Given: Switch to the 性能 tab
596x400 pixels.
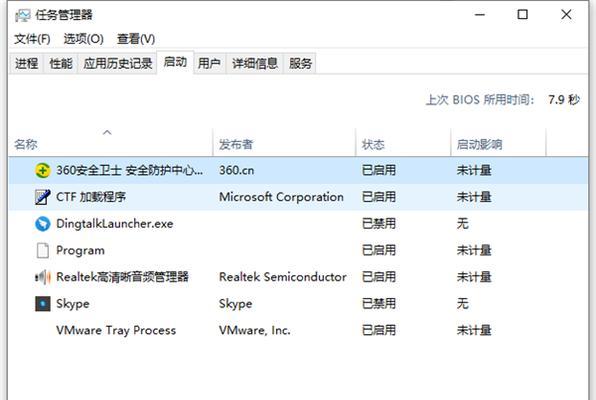Looking at the screenshot, I should [x=61, y=63].
